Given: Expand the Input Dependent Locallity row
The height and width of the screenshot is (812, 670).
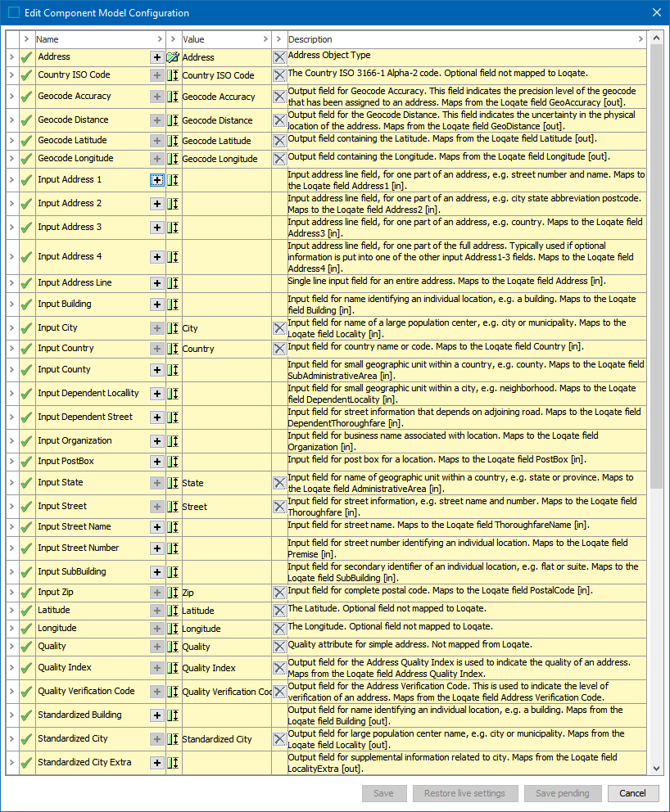Looking at the screenshot, I should point(12,393).
